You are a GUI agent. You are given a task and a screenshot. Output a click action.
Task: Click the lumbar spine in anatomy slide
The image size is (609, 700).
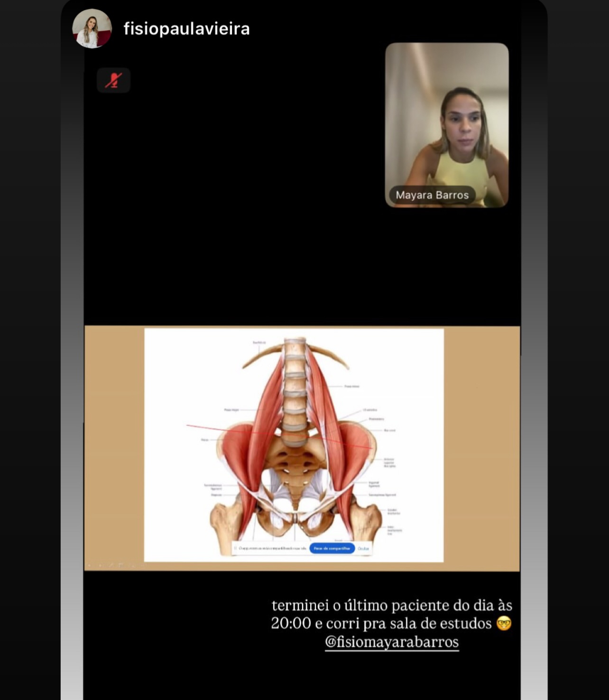295,389
